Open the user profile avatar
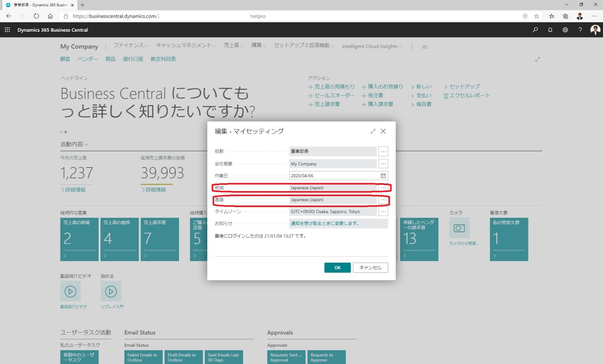The width and height of the screenshot is (603, 364). click(x=595, y=30)
